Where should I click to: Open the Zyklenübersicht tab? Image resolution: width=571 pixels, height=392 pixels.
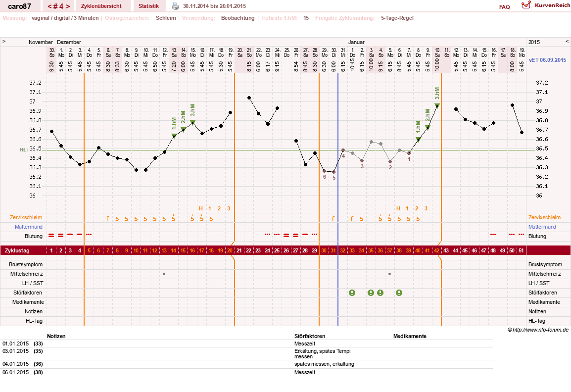101,6
